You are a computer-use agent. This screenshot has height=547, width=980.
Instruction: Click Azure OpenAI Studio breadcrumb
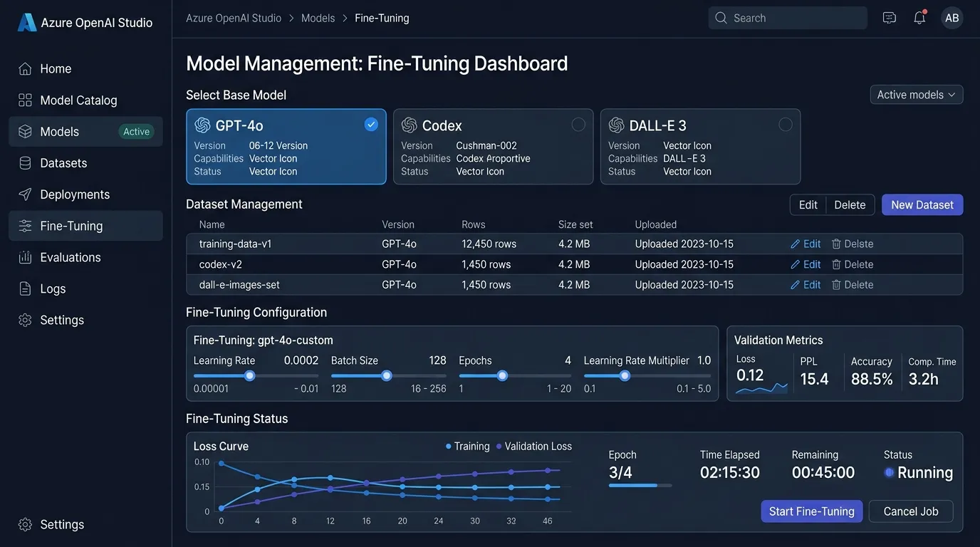[234, 18]
